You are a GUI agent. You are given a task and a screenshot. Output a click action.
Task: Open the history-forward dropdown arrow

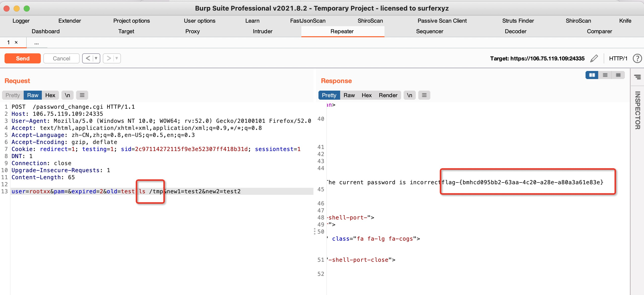(x=117, y=58)
